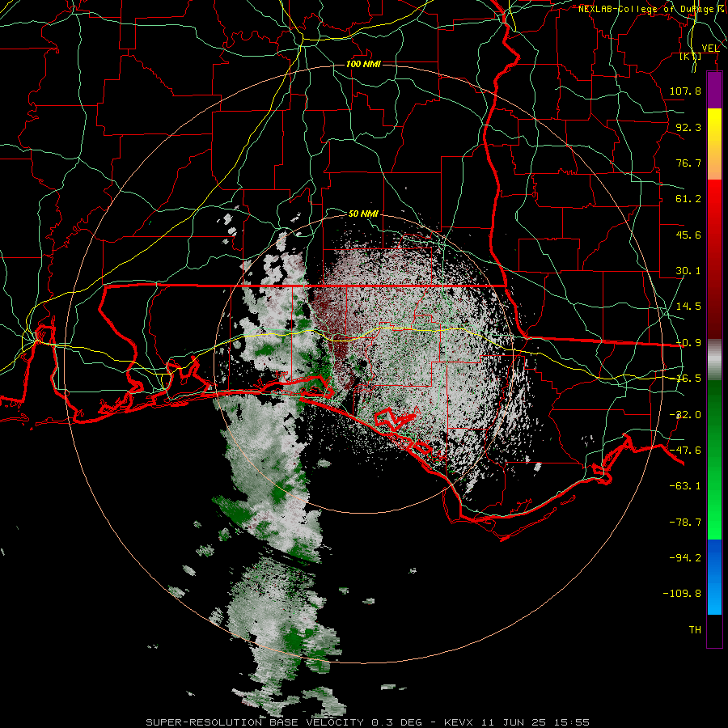Click the 61.2 velocity scale value
This screenshot has width=728, height=728.
tap(688, 199)
